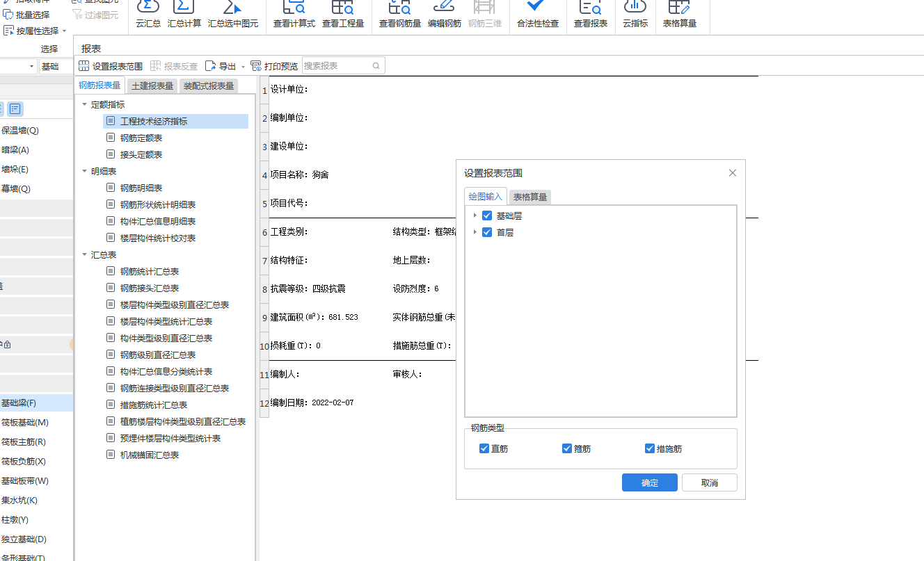924x561 pixels.
Task: Open 基础 category combo box
Action: pyautogui.click(x=56, y=67)
